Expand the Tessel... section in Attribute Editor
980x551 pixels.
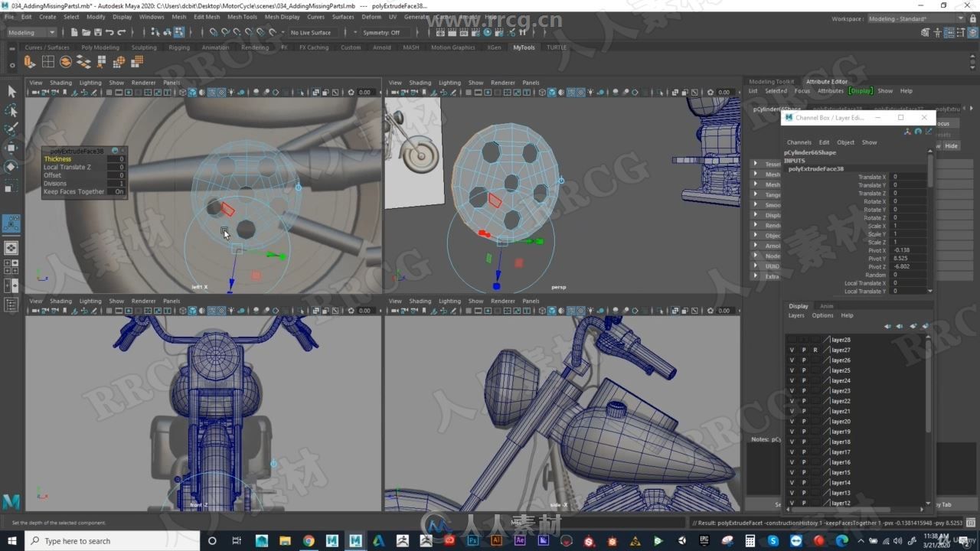pyautogui.click(x=755, y=164)
